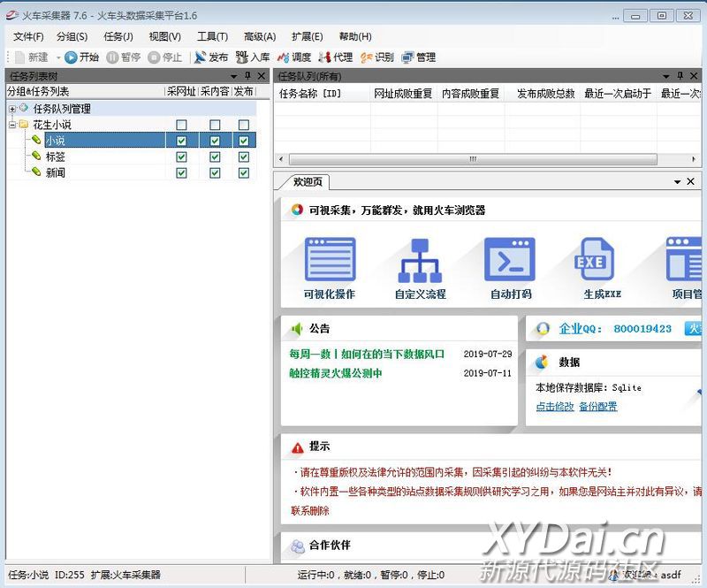Open the 扩展(E) menu

(x=307, y=36)
